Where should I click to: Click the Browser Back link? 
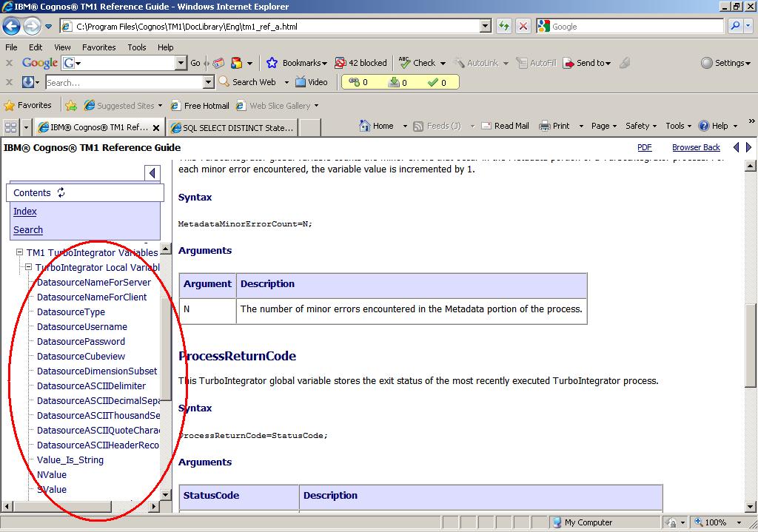(696, 147)
